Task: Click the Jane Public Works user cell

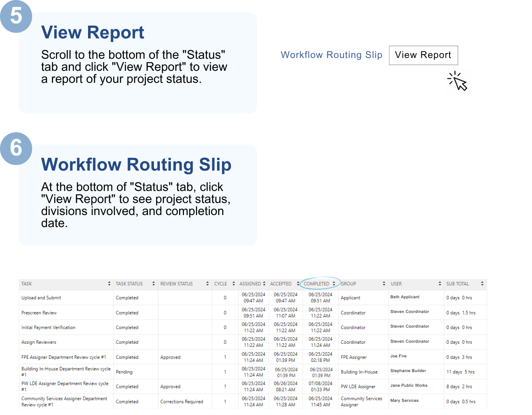Action: click(x=409, y=386)
